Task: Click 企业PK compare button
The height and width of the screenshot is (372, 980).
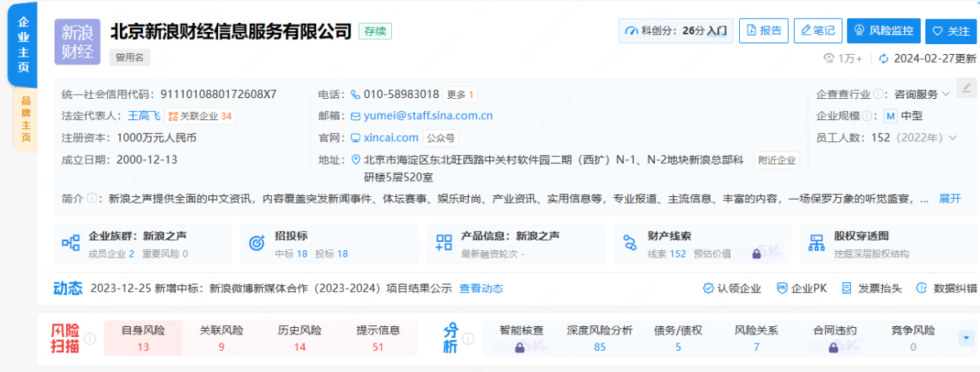Action: [x=801, y=288]
